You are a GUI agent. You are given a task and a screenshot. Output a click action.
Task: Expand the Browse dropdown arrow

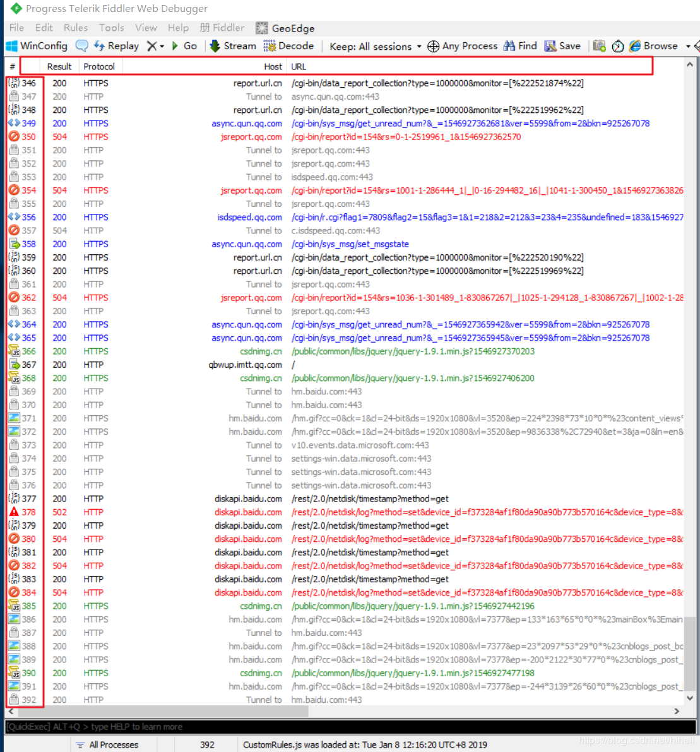point(688,47)
